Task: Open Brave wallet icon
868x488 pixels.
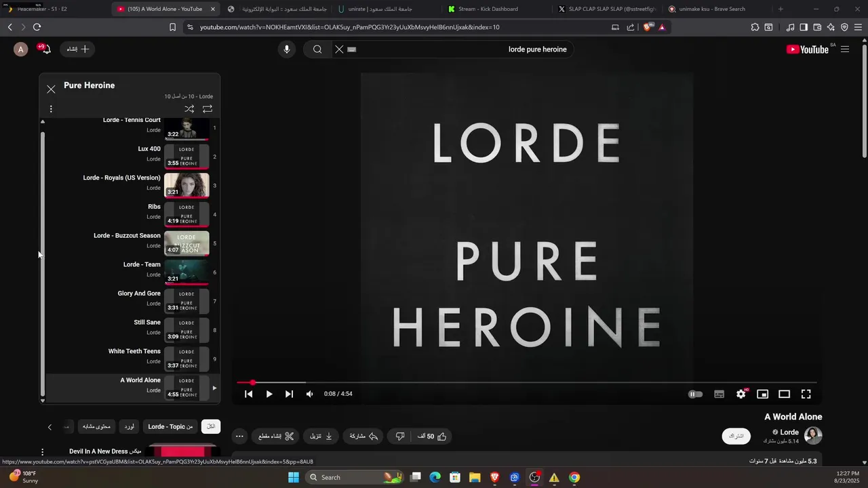Action: tap(817, 27)
